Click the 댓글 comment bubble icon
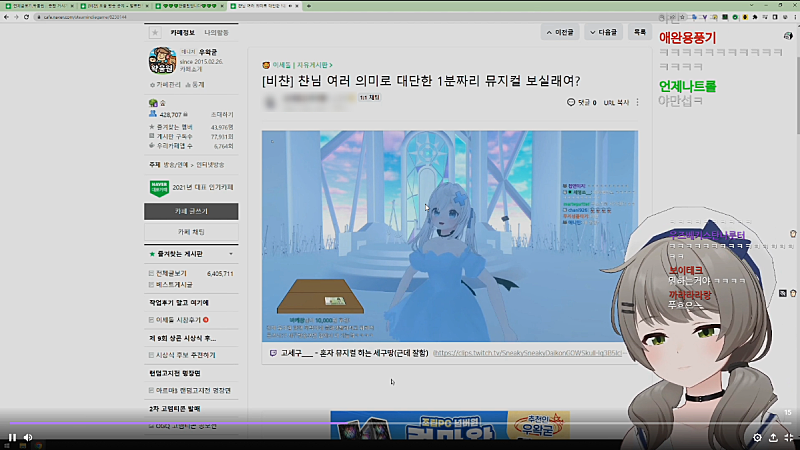The image size is (800, 450). (x=571, y=102)
